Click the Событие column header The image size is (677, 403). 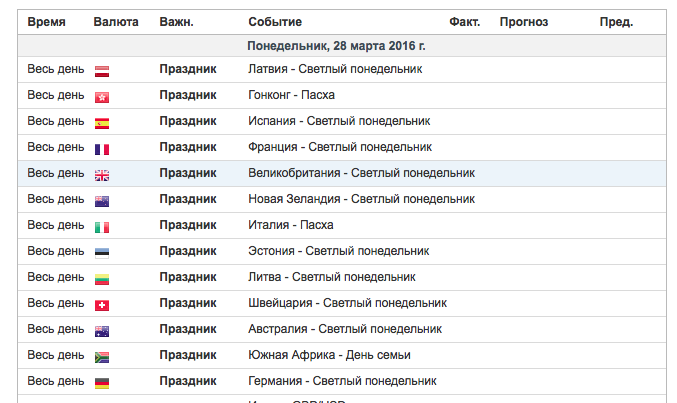click(x=275, y=22)
